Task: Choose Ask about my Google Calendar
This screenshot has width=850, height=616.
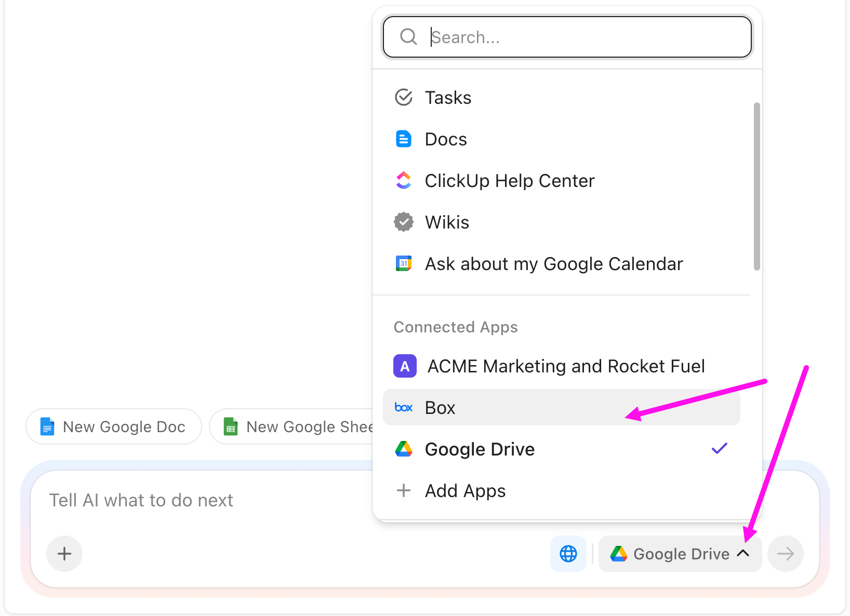Action: tap(554, 263)
